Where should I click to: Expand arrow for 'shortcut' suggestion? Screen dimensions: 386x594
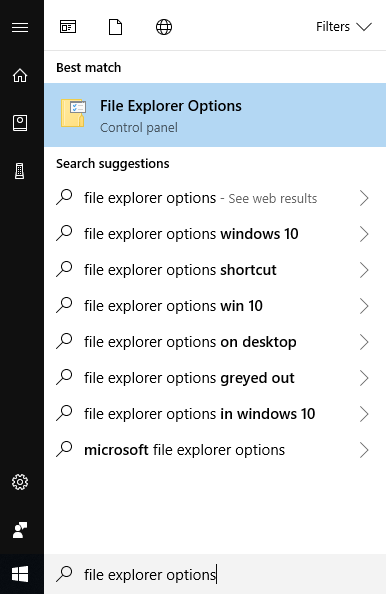(364, 270)
